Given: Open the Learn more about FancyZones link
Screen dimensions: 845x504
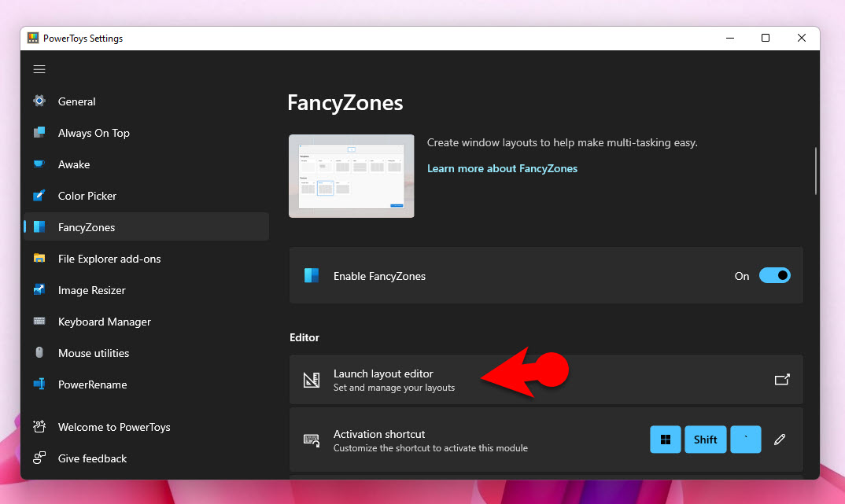Looking at the screenshot, I should tap(502, 168).
